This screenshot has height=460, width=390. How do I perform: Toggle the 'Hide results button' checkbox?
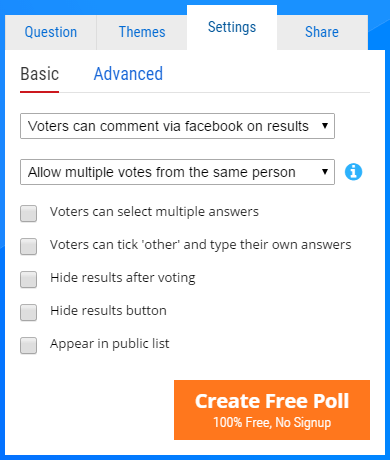coord(28,312)
